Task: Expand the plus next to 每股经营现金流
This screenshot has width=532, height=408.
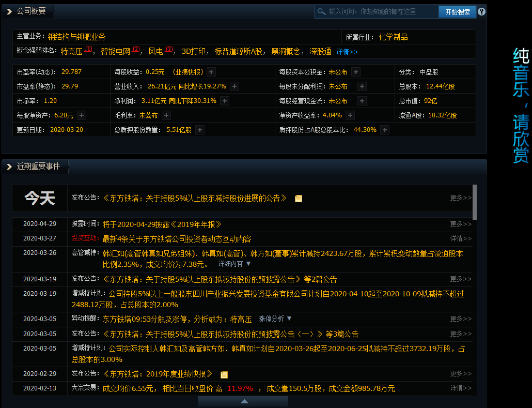Action: (362, 101)
